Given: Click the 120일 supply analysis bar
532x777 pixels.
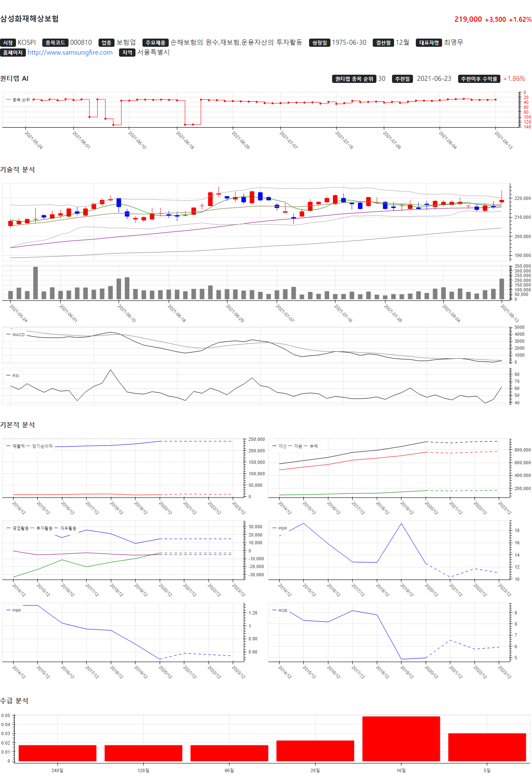Looking at the screenshot, I should tap(143, 753).
